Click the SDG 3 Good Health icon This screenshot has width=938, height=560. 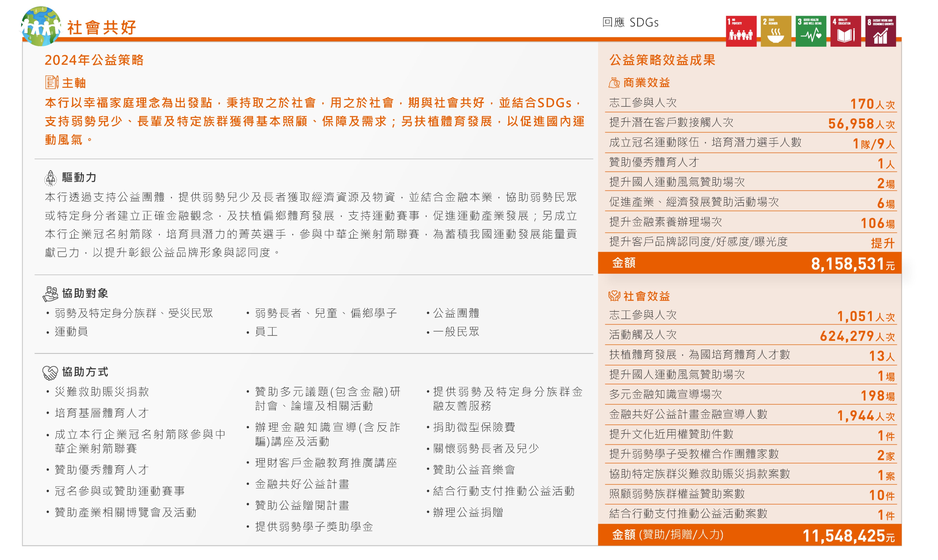click(x=811, y=31)
